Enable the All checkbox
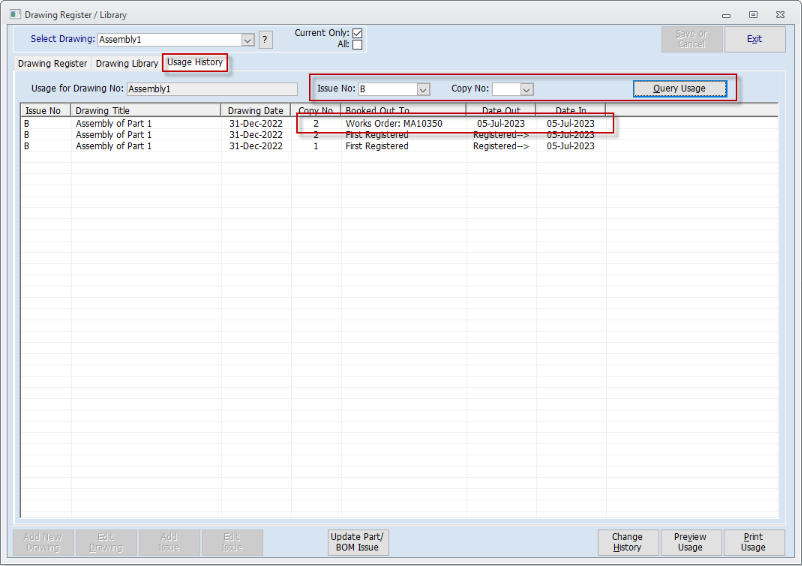The height and width of the screenshot is (566, 802). coord(357,45)
